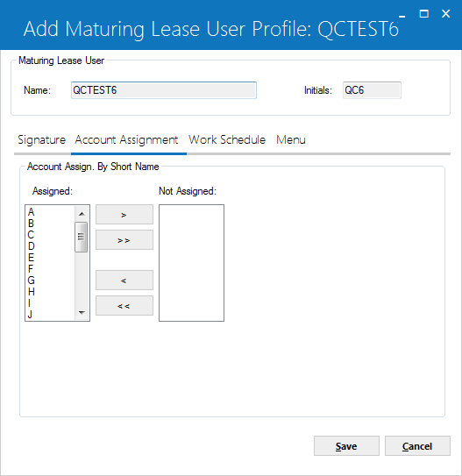Click the Assigned list scrollbar thumb
Screen dimensions: 462x476
tap(81, 237)
